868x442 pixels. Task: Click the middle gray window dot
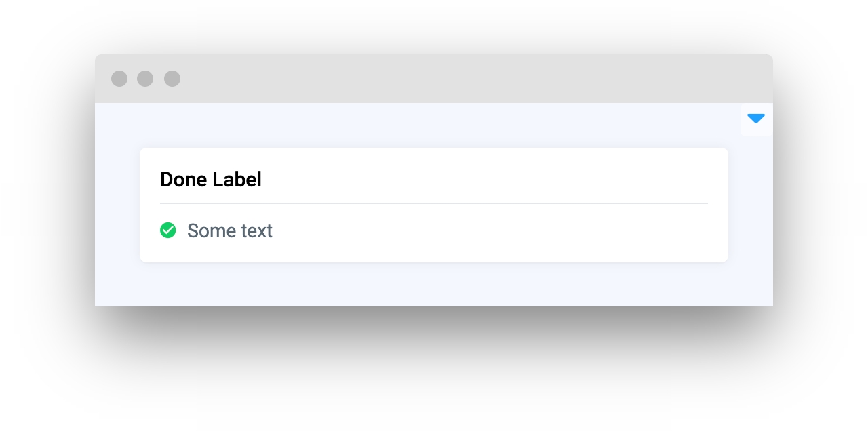[x=145, y=79]
